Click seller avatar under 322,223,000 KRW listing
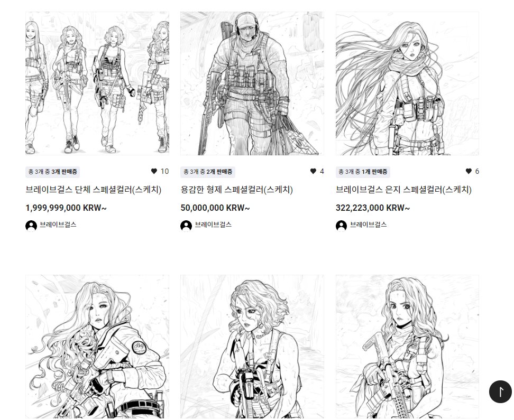This screenshot has height=420, width=514. click(341, 226)
